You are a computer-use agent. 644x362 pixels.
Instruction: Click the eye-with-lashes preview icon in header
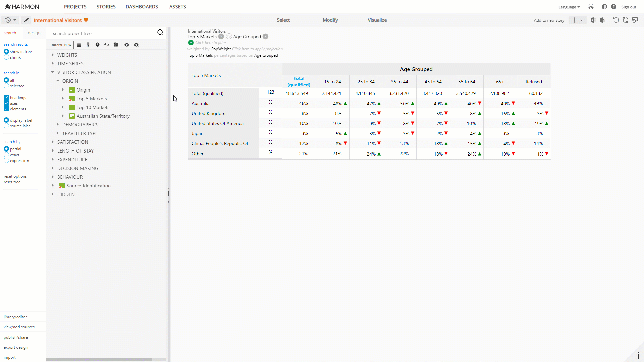[x=591, y=7]
